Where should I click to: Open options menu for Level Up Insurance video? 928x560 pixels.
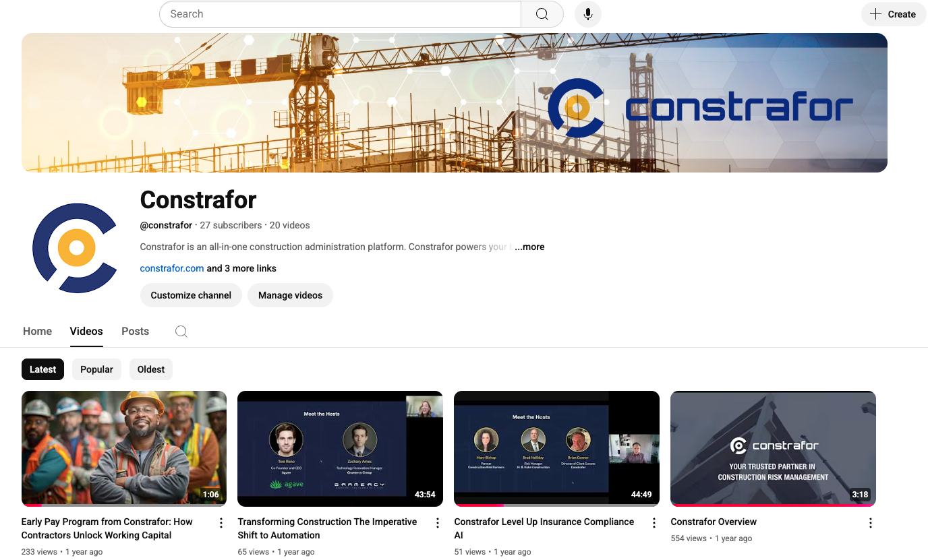click(654, 523)
